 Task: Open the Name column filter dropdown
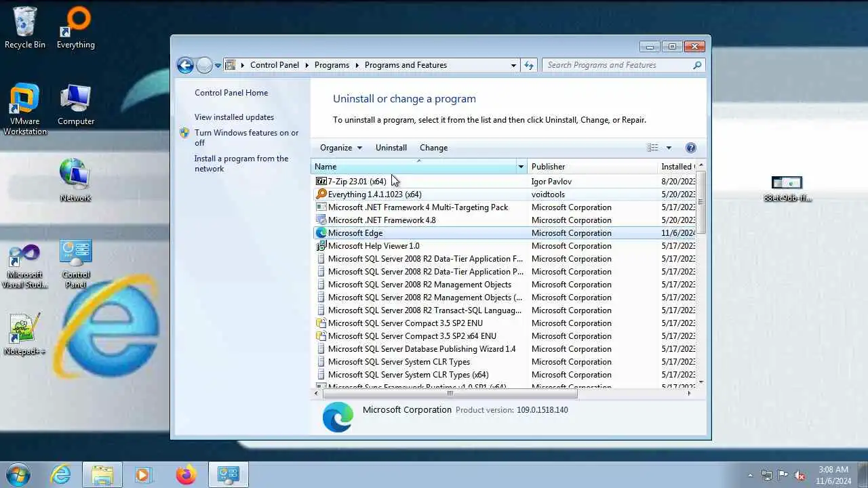(x=521, y=167)
